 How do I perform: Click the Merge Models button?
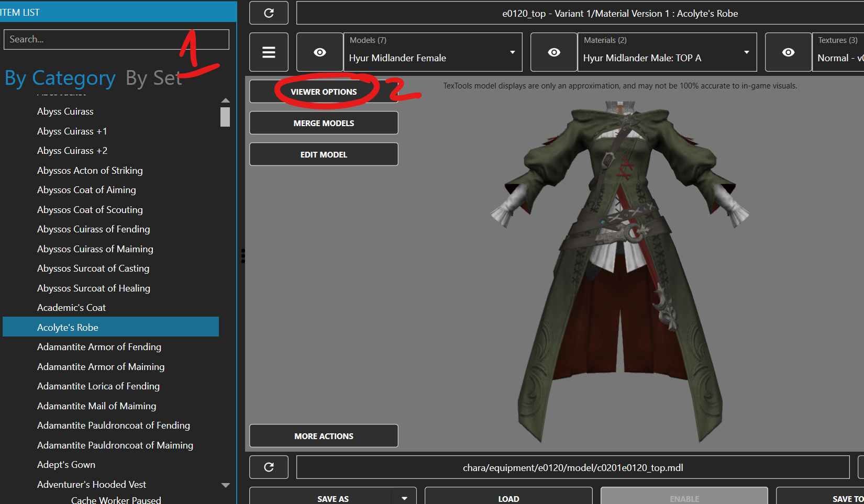324,123
